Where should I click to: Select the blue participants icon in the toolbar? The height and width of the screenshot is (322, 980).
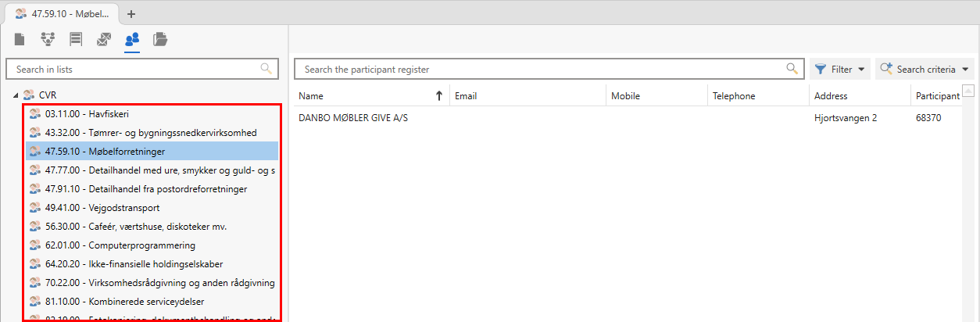pyautogui.click(x=132, y=39)
